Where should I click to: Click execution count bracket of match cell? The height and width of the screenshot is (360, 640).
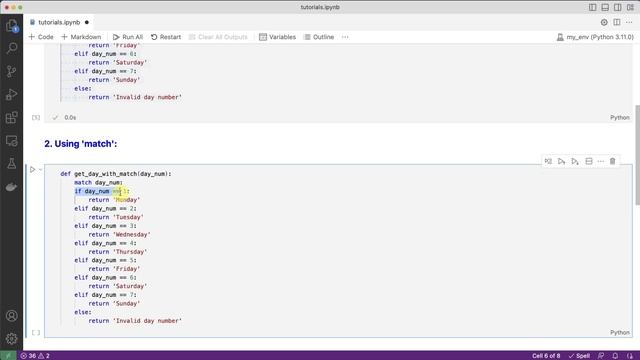click(36, 332)
